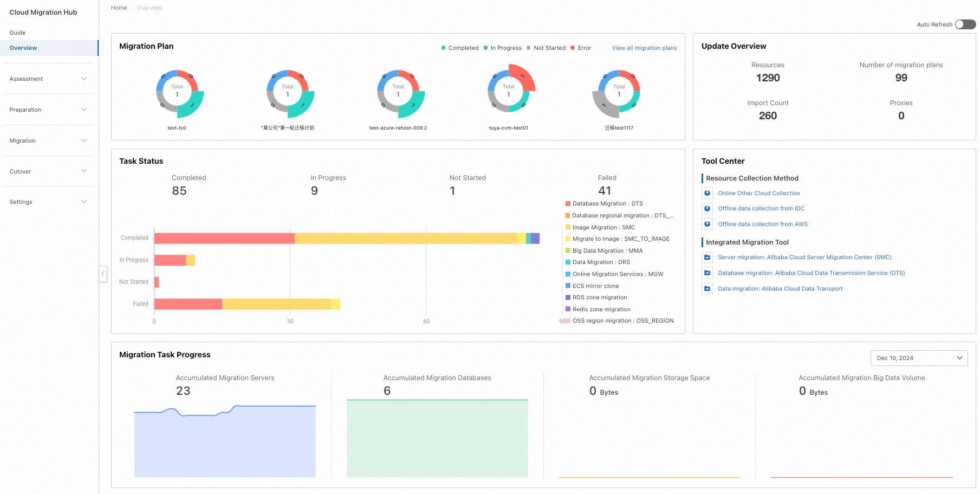Toggle OSS region migration : OSS_REGION legend entry

point(620,320)
